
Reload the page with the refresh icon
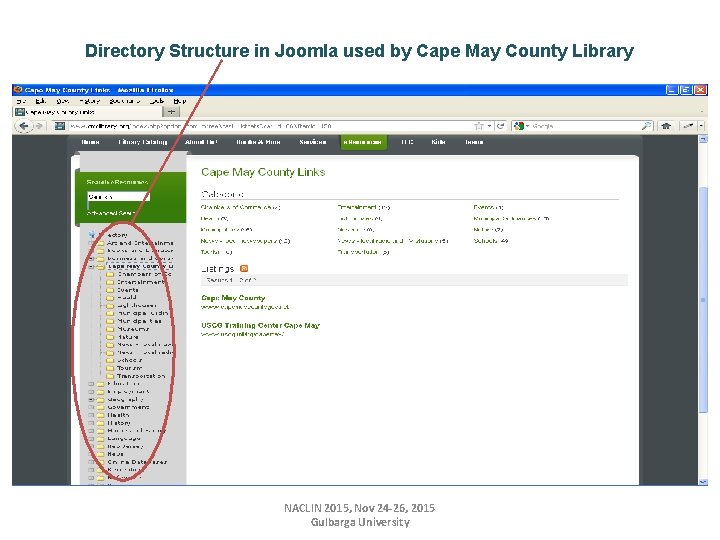pyautogui.click(x=501, y=126)
